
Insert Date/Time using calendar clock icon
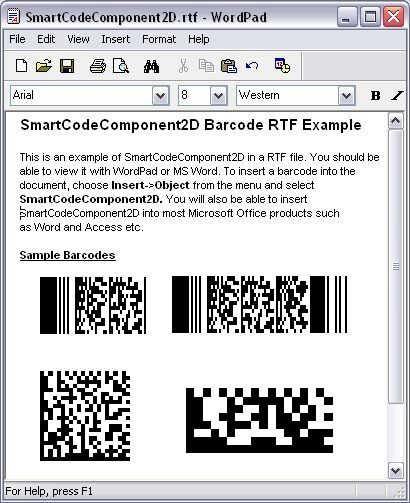click(282, 65)
